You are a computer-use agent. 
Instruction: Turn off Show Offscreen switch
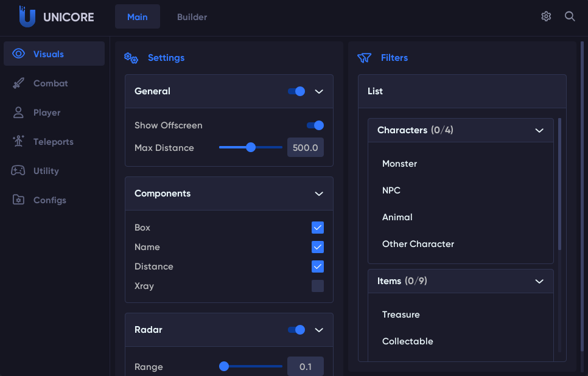point(315,125)
